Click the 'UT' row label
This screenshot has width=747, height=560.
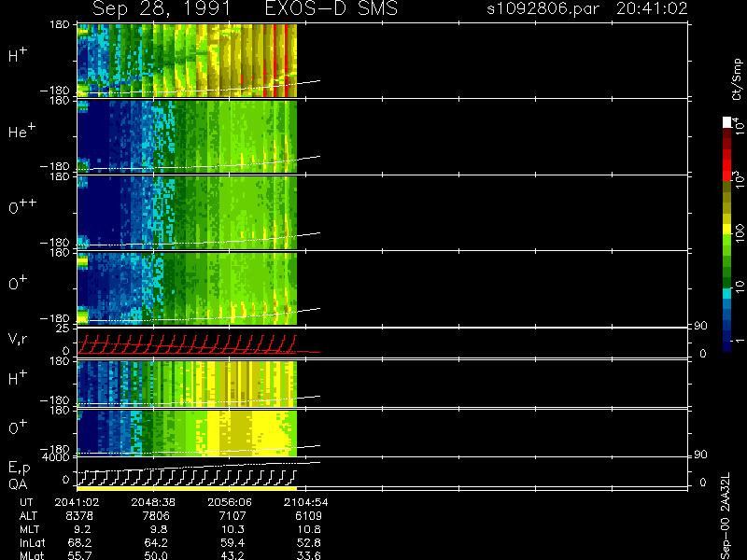pyautogui.click(x=26, y=502)
